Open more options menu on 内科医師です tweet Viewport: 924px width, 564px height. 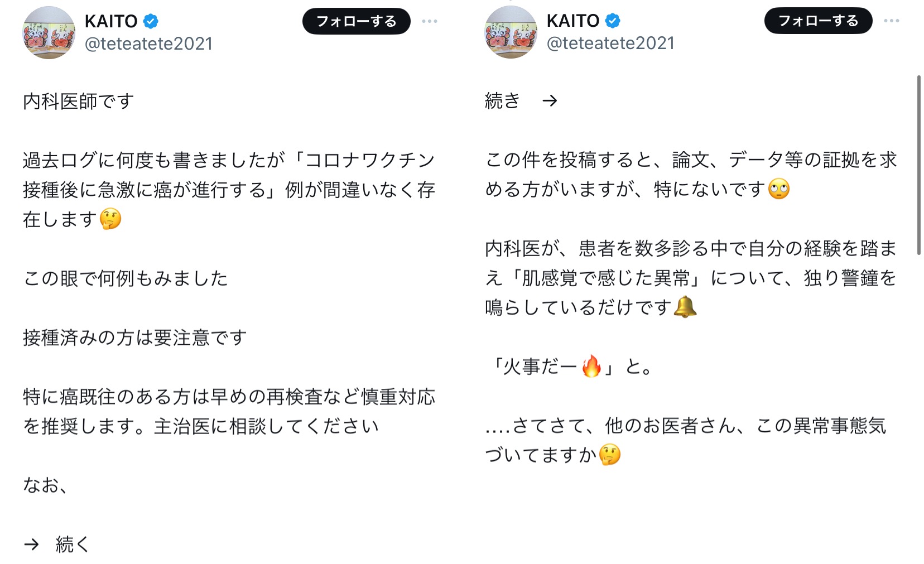pos(430,21)
